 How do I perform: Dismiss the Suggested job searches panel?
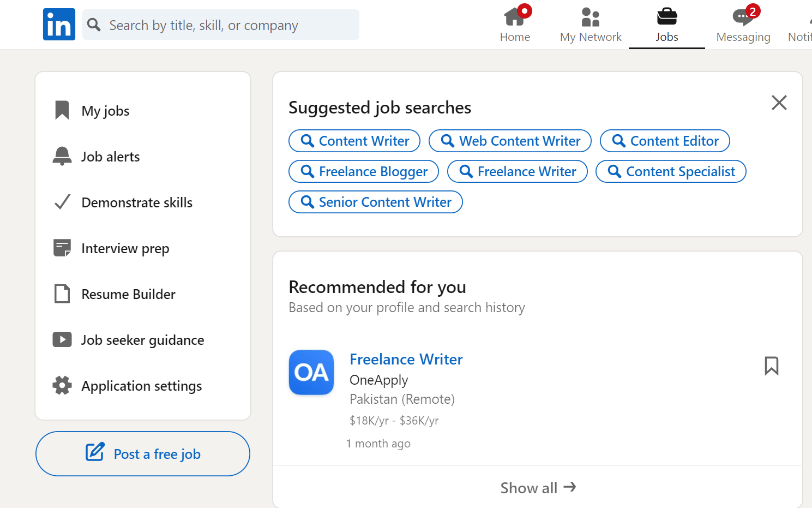tap(779, 103)
